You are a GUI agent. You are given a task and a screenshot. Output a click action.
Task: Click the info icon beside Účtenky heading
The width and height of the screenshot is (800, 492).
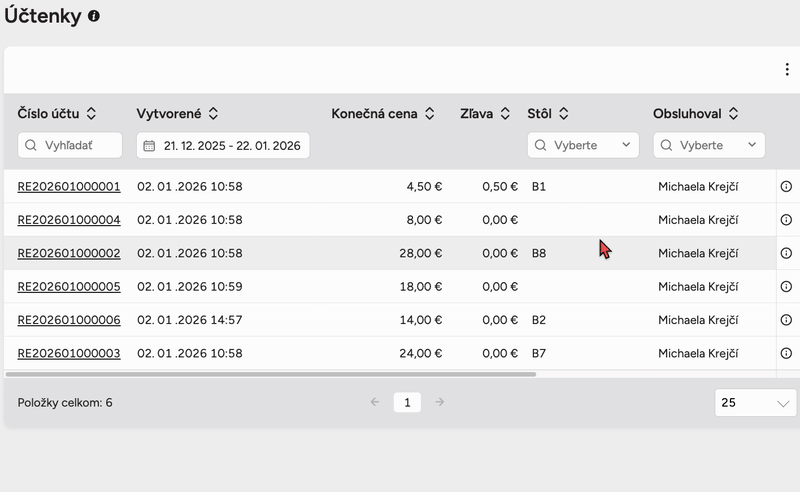click(94, 17)
